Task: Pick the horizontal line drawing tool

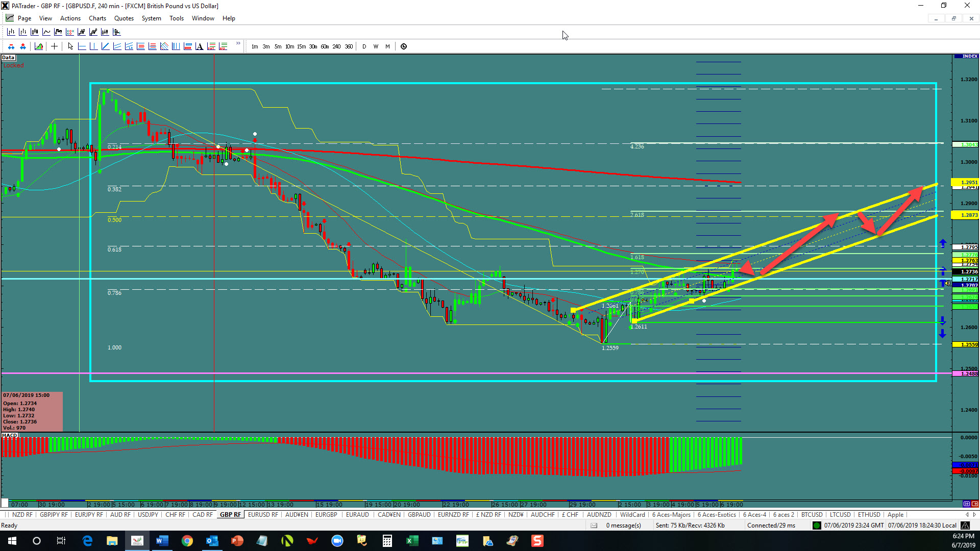Action: coord(82,46)
